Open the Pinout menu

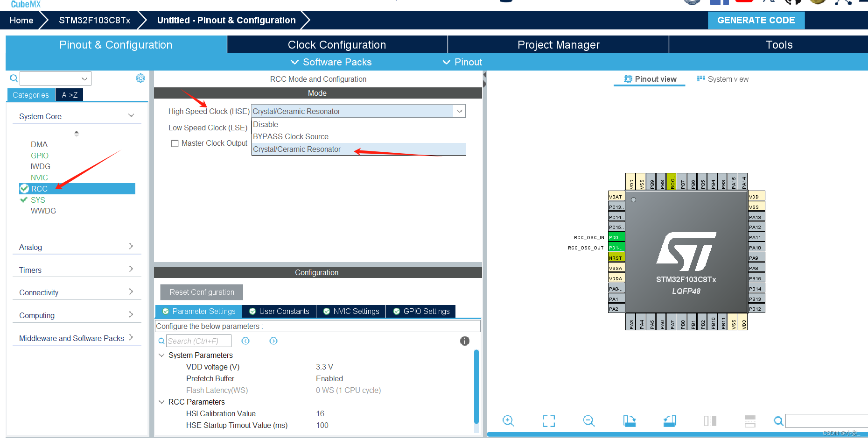[x=462, y=62]
